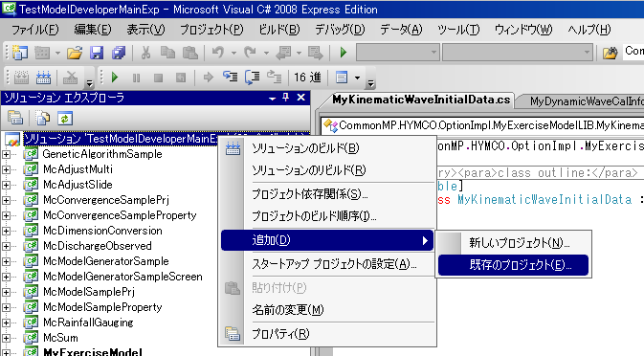
Task: Click the Open File folder icon
Action: 75,53
